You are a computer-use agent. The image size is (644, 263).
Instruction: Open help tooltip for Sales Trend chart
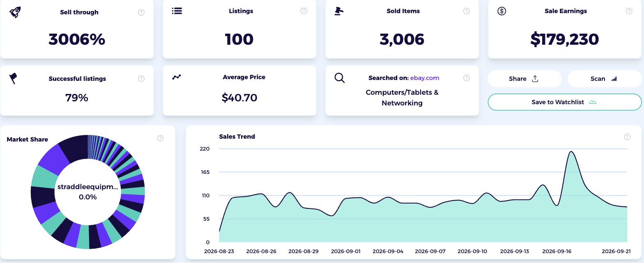(x=627, y=137)
